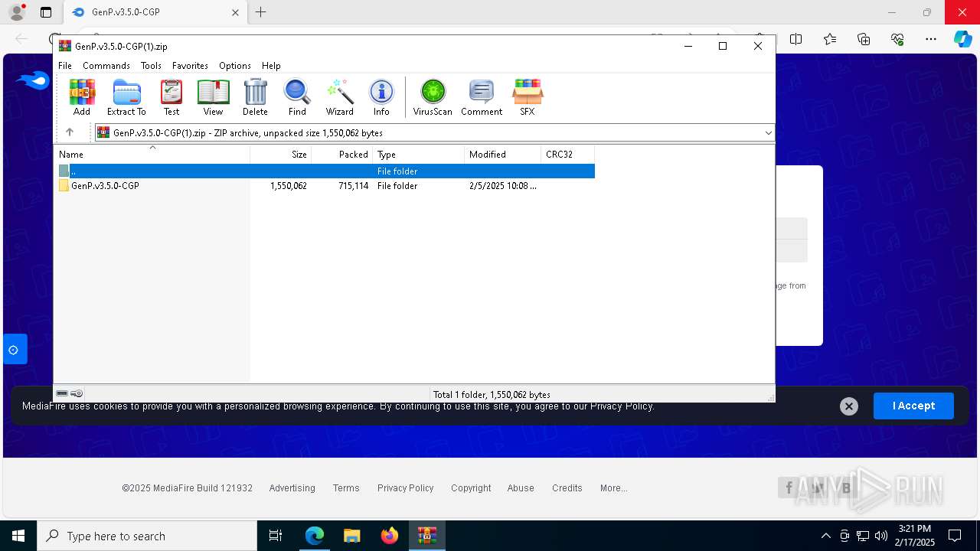
Task: Open the Comment tool
Action: [482, 97]
